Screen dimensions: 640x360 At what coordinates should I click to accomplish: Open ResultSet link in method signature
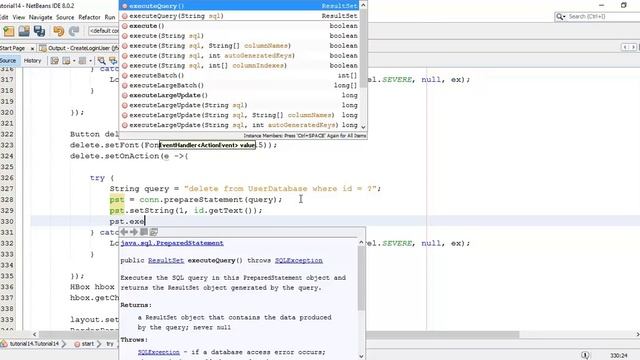point(166,260)
